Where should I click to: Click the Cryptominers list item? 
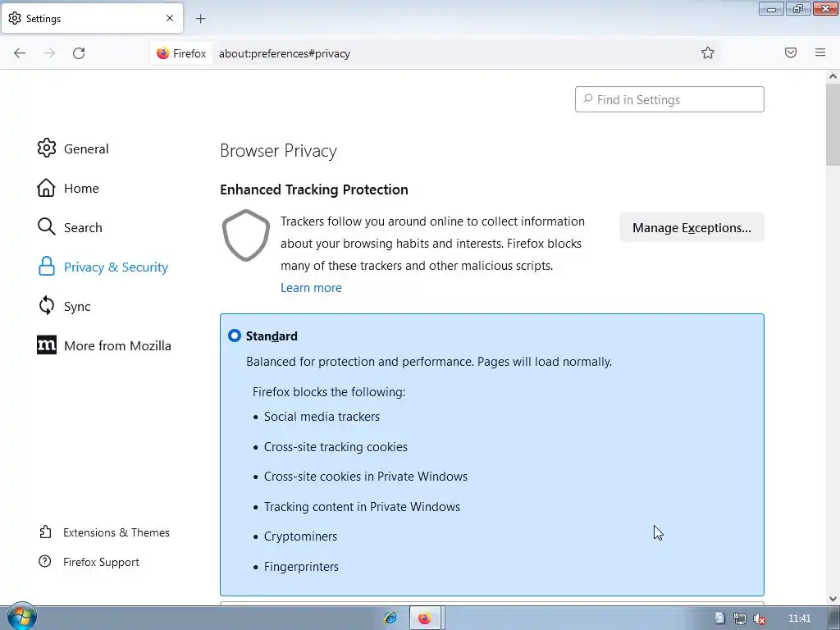pyautogui.click(x=300, y=536)
